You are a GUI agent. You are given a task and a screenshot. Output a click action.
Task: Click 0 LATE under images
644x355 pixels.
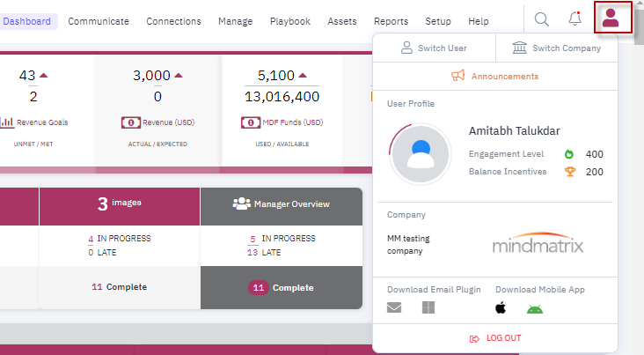click(x=102, y=253)
